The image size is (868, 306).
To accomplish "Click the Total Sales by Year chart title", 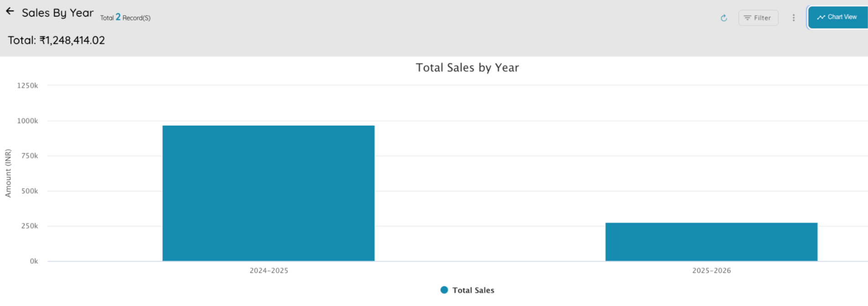I will 467,67.
